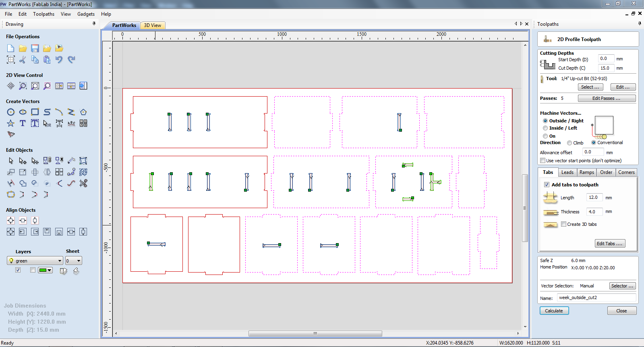
Task: Open the array copy tool icon
Action: click(x=83, y=123)
